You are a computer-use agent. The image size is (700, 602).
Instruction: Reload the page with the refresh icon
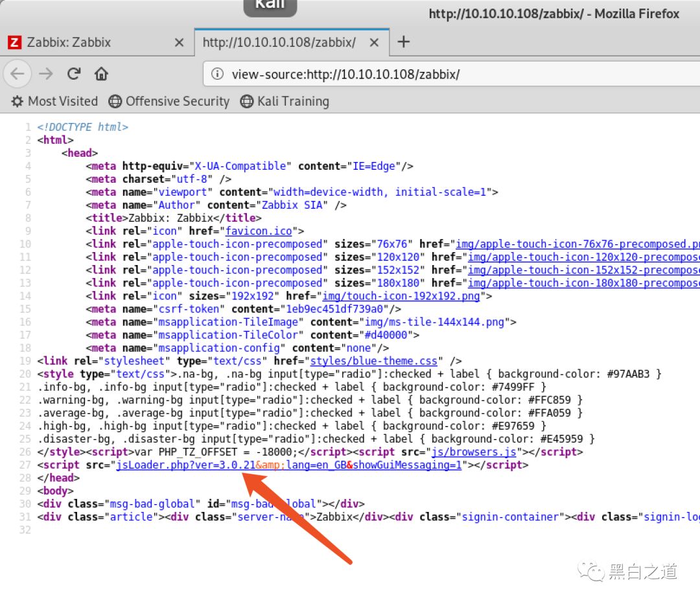(x=74, y=73)
